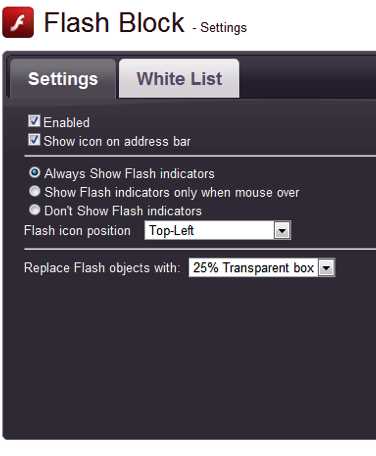Click the Don't Show Flash indicators label
This screenshot has height=456, width=376.
click(x=123, y=211)
